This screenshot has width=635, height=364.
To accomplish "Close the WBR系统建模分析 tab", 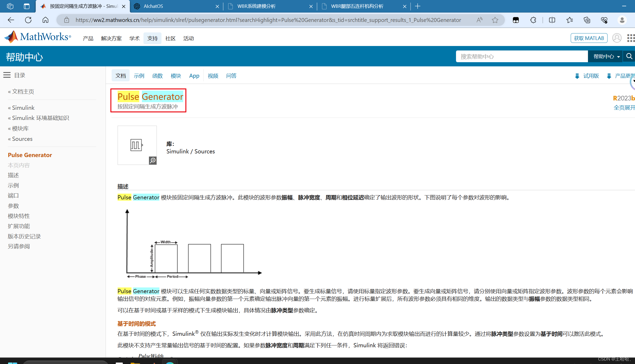I will pyautogui.click(x=311, y=6).
